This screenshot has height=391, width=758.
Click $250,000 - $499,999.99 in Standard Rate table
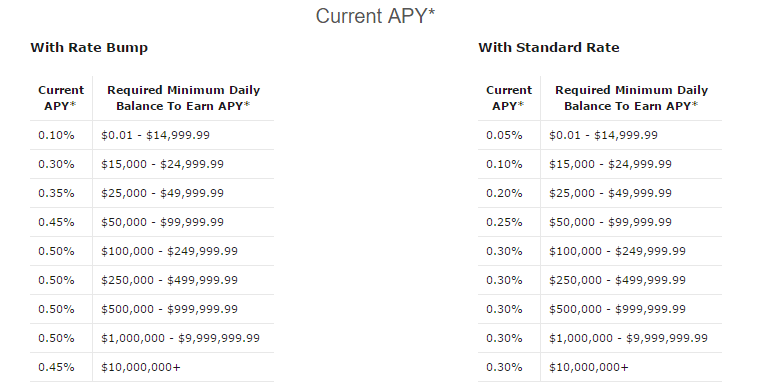617,280
